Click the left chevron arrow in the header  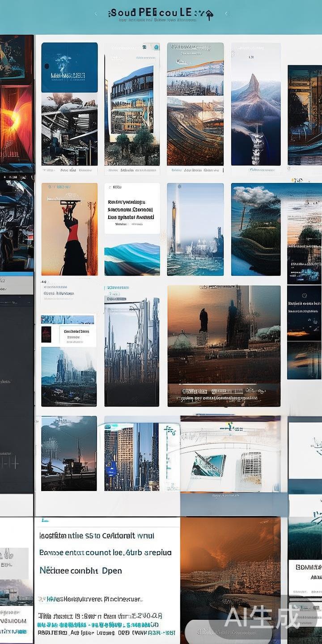(96, 14)
